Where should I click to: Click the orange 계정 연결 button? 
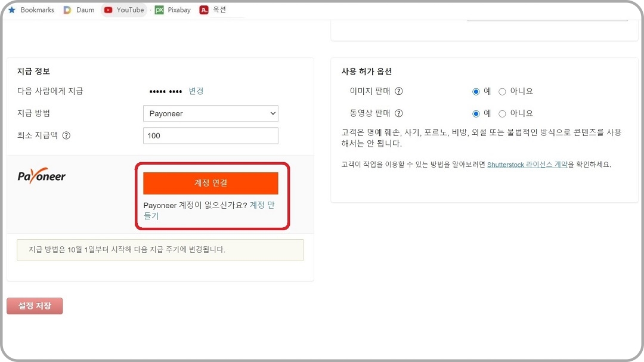tap(210, 183)
